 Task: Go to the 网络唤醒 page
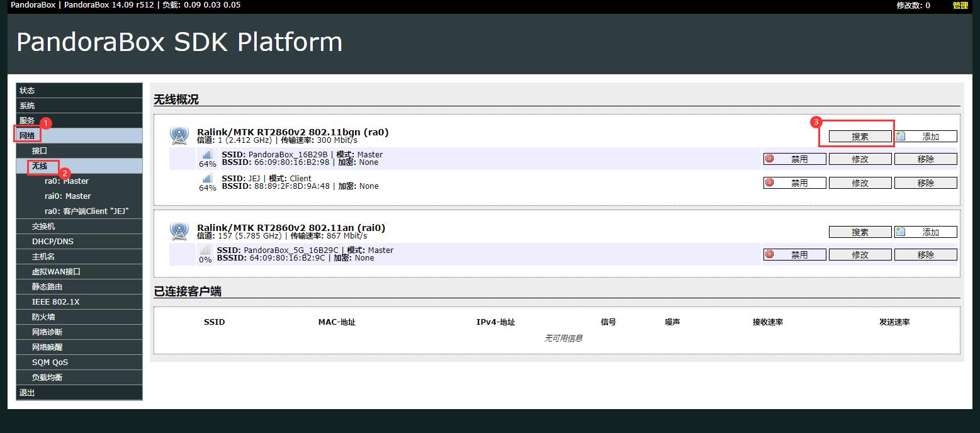point(79,347)
